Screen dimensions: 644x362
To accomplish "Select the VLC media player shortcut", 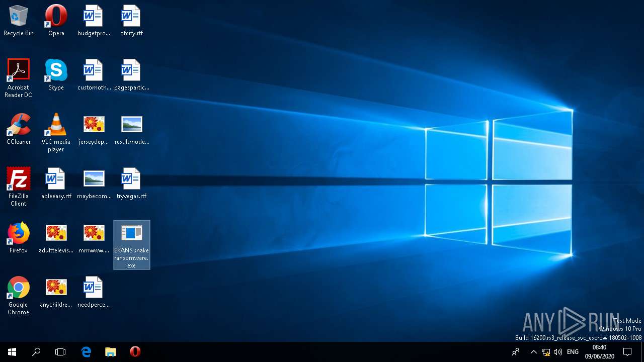I will pyautogui.click(x=56, y=133).
